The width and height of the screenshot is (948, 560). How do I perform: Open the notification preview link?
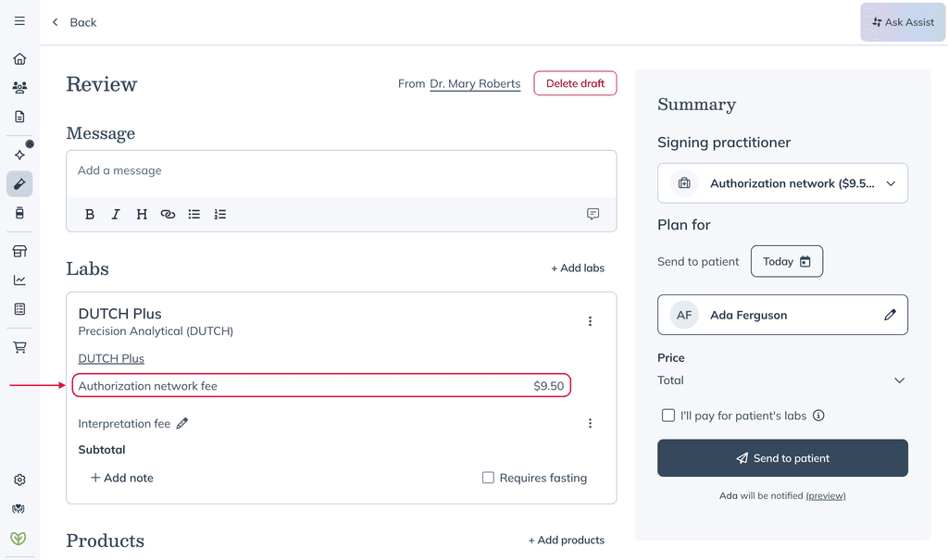coord(826,496)
